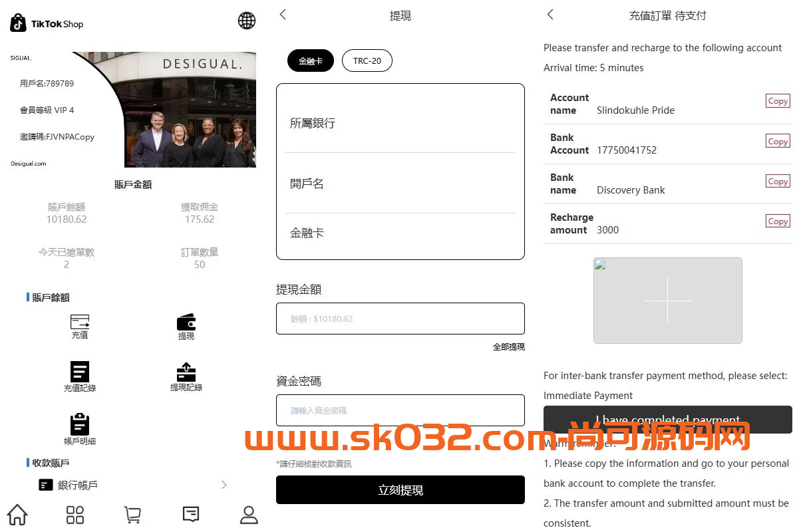Open the 帳戶明細 account statement clipboard icon
Viewport: 801px width, 532px height.
point(80,424)
